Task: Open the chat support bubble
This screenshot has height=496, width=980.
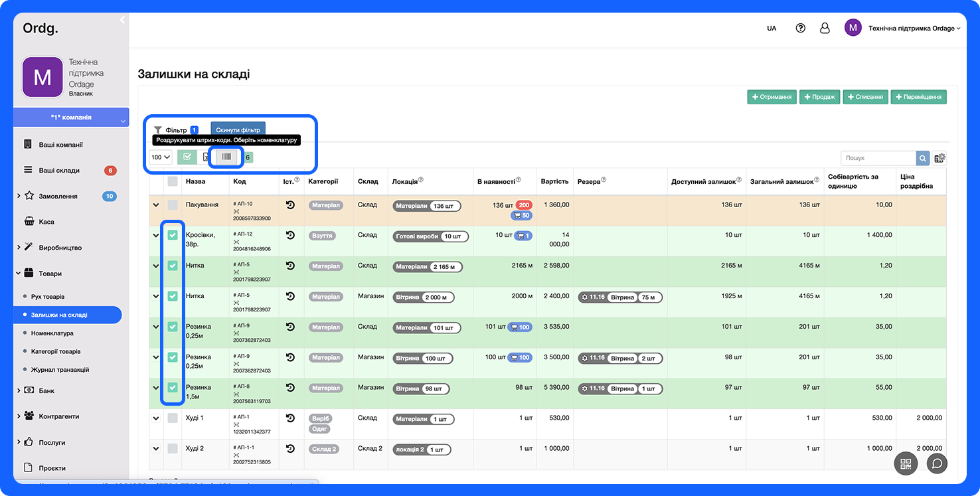Action: click(x=937, y=463)
